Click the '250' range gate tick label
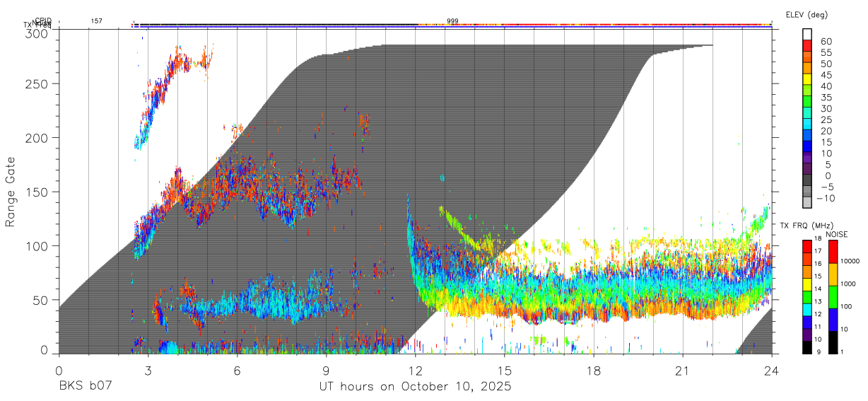Image resolution: width=868 pixels, height=401 pixels. (x=37, y=83)
